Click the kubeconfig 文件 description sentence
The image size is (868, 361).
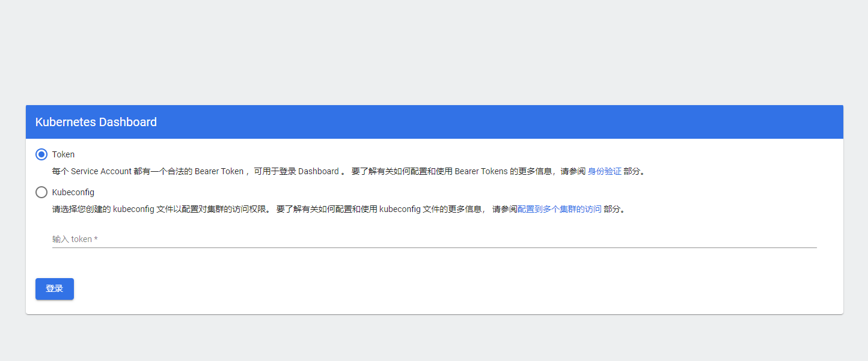[x=338, y=210]
